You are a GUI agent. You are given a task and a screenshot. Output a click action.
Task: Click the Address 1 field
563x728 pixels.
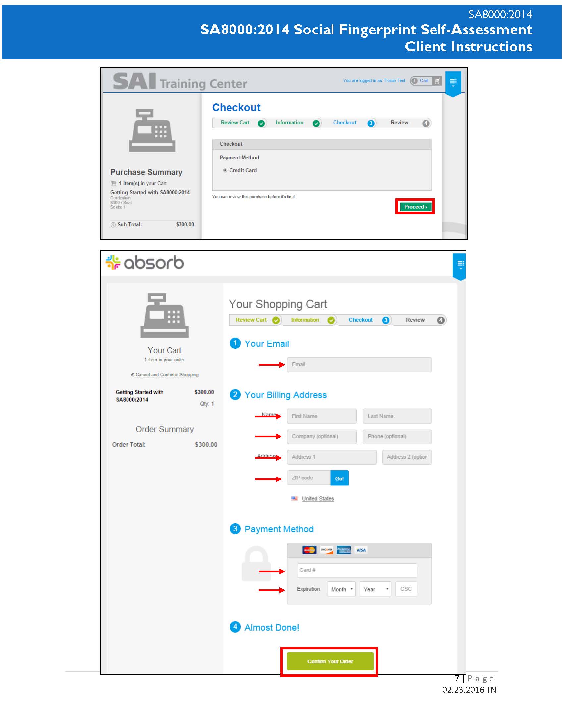(x=332, y=457)
